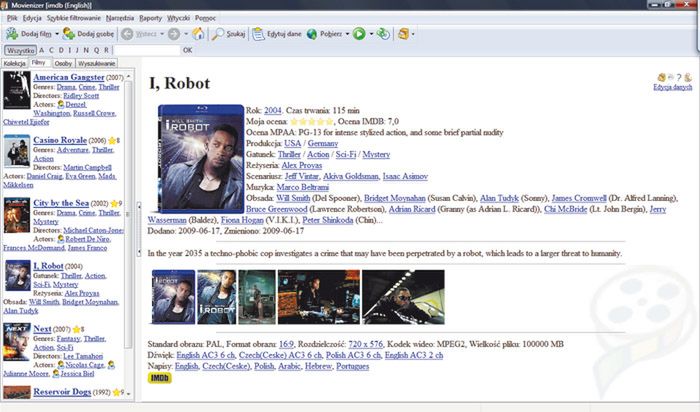700x412 pixels.
Task: Click the IMDb badge icon
Action: pos(158,378)
